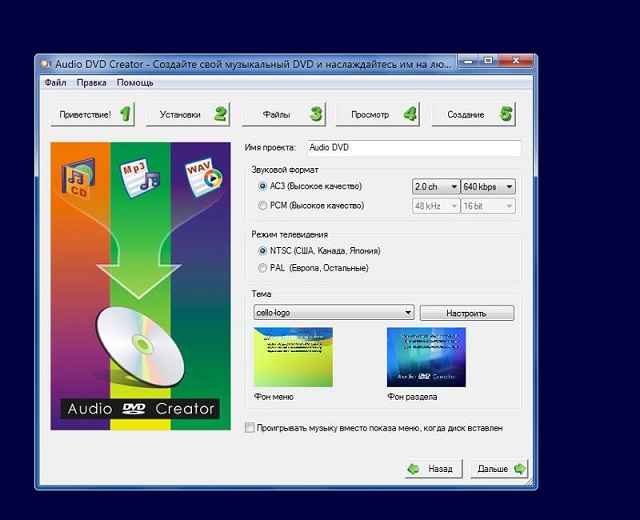Click the Mp3 file icon in artwork
Viewport: 640px width, 520px height.
(139, 178)
